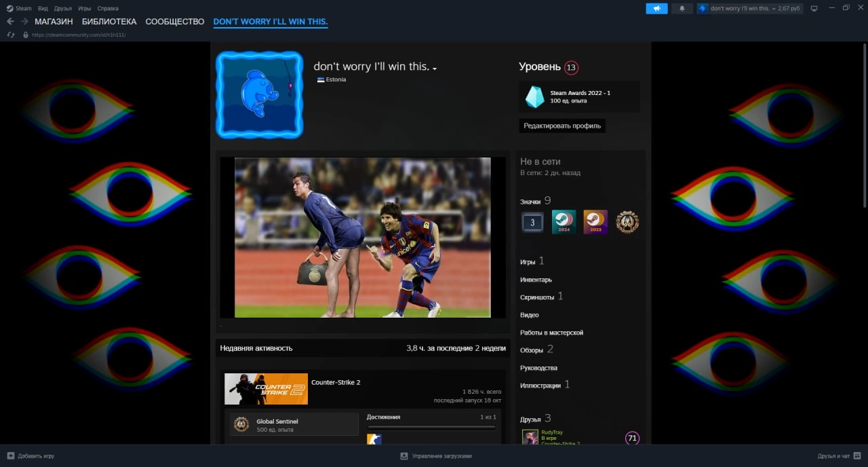
Task: Reload the page with the refresh icon
Action: click(x=11, y=35)
